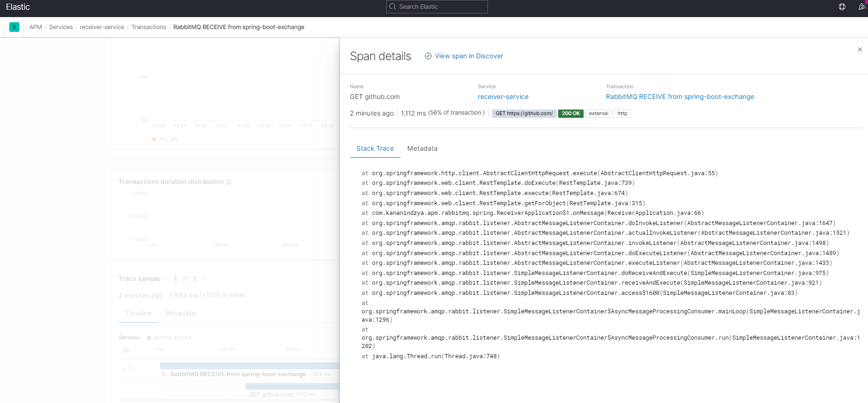This screenshot has width=868, height=403.
Task: Open Services breadcrumb
Action: pos(61,27)
